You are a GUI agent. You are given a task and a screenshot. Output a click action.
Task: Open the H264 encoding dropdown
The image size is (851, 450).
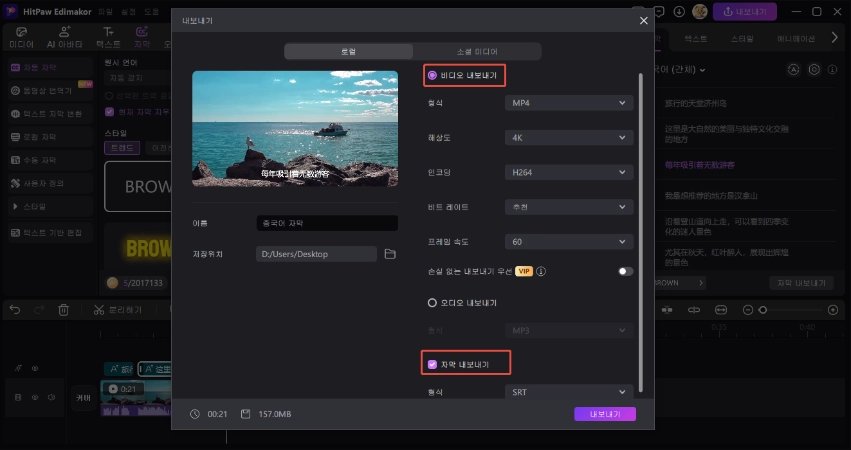click(568, 172)
